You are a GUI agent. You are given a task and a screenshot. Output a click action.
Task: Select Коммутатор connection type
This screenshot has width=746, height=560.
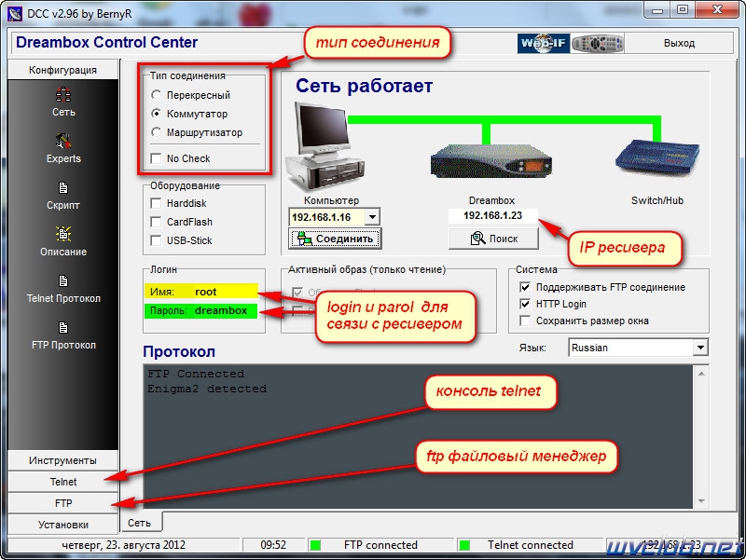156,114
